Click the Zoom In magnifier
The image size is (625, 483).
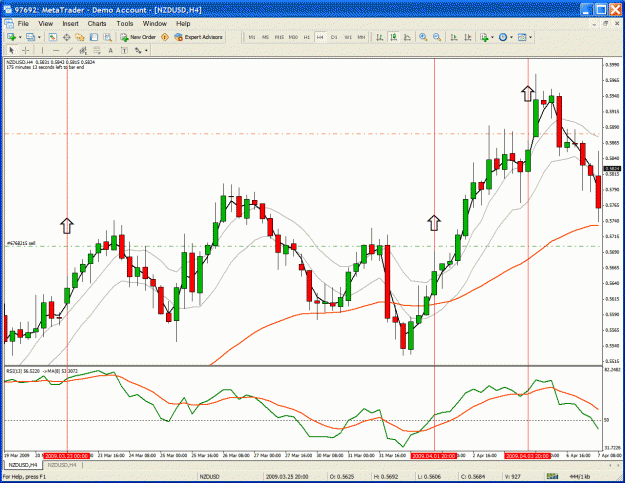tap(423, 37)
